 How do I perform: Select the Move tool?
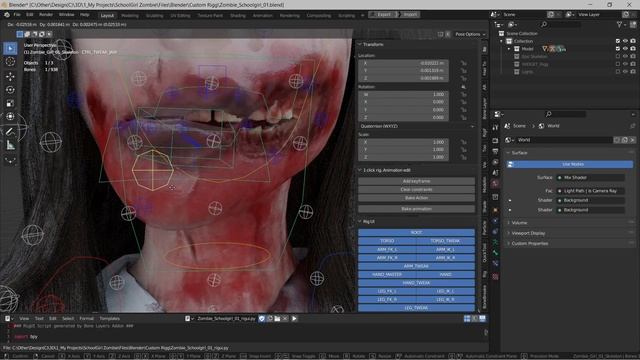[x=10, y=76]
